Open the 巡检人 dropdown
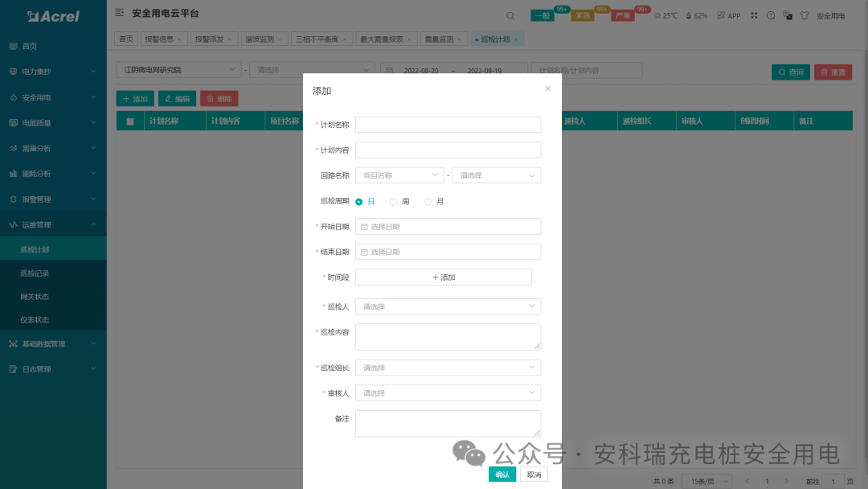This screenshot has height=489, width=868. [448, 306]
